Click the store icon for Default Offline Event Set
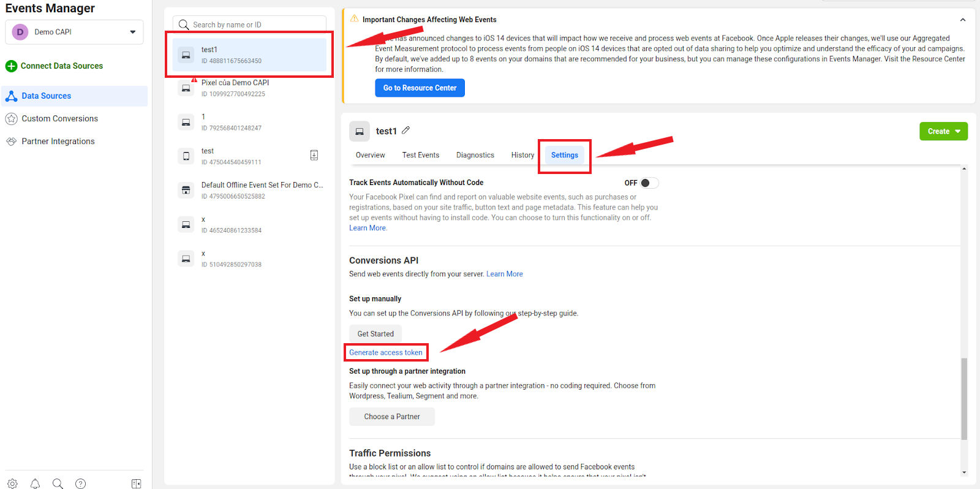Image resolution: width=980 pixels, height=489 pixels. [x=186, y=191]
